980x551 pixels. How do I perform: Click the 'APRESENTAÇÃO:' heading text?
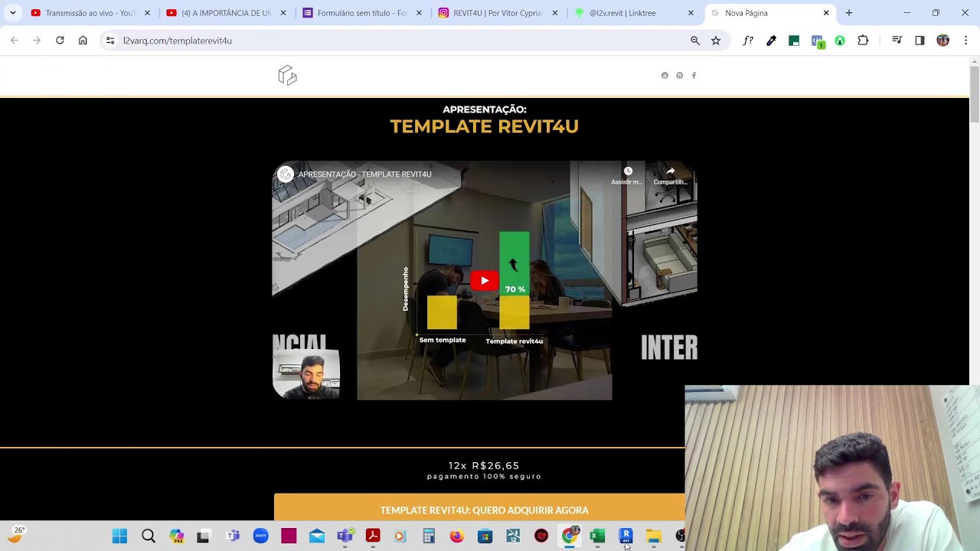[484, 109]
